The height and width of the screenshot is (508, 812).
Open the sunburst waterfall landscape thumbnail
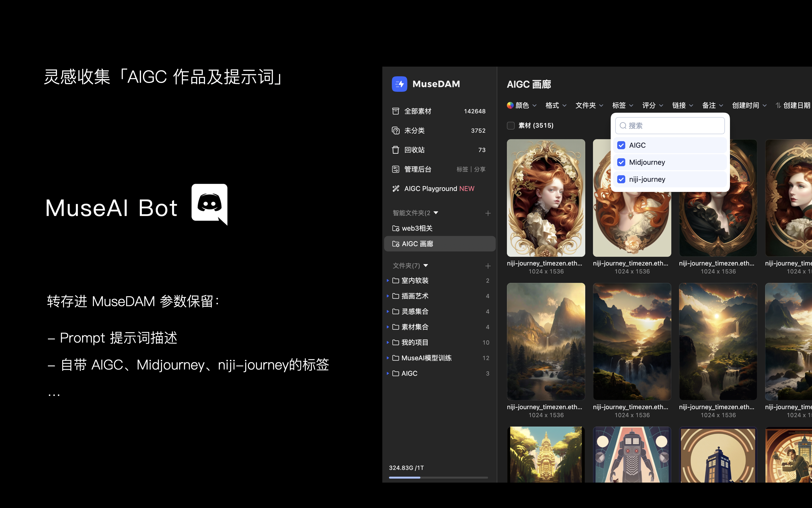pyautogui.click(x=718, y=341)
